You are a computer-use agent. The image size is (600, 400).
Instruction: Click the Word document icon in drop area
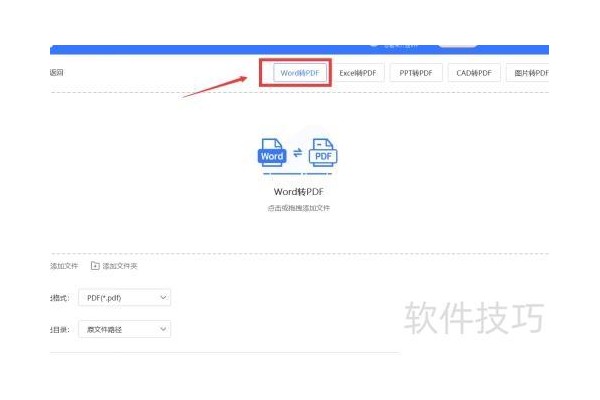click(x=272, y=152)
